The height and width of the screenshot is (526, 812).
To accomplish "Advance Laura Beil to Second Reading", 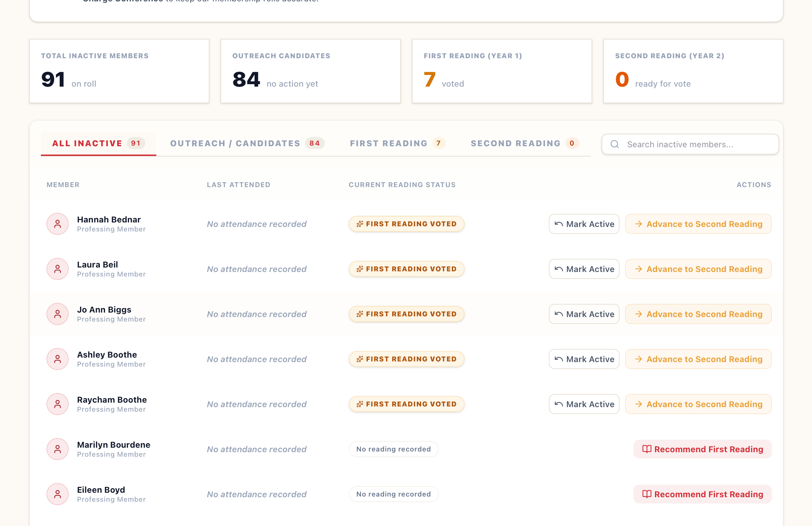I will (x=698, y=269).
